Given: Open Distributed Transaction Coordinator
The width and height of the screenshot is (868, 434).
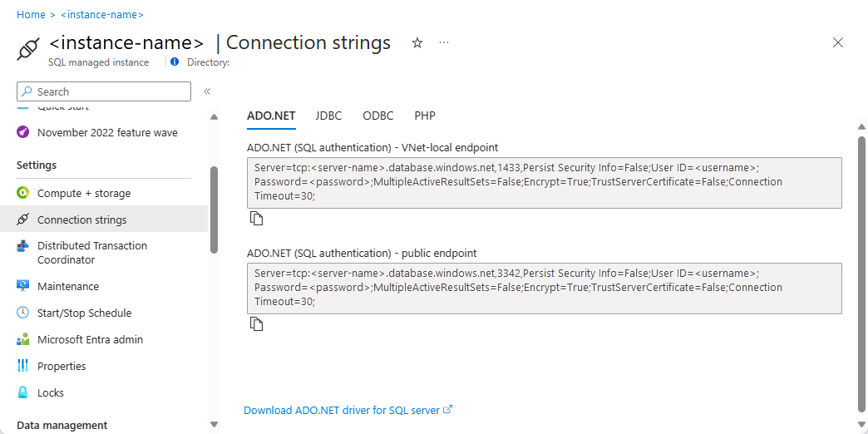Looking at the screenshot, I should tap(91, 253).
